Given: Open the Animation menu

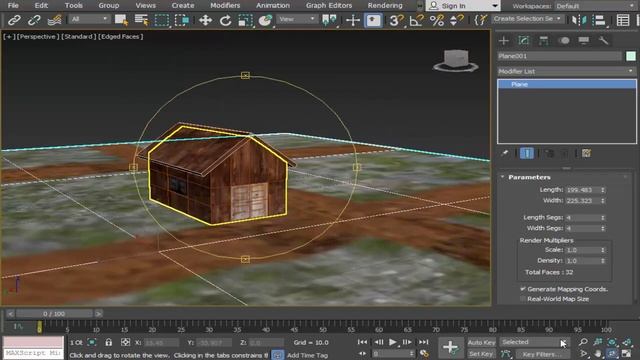Looking at the screenshot, I should (273, 6).
